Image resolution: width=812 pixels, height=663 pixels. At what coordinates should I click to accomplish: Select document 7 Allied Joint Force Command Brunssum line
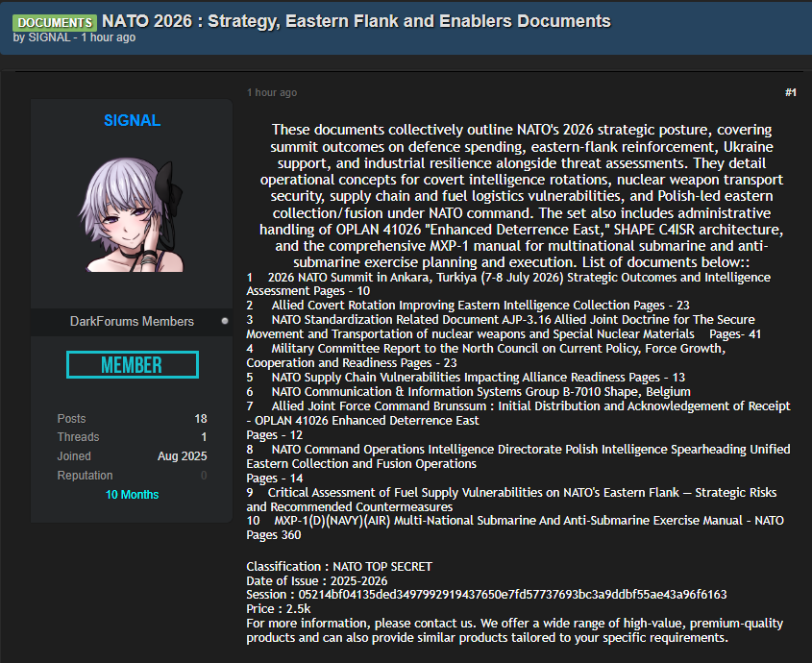coord(518,413)
